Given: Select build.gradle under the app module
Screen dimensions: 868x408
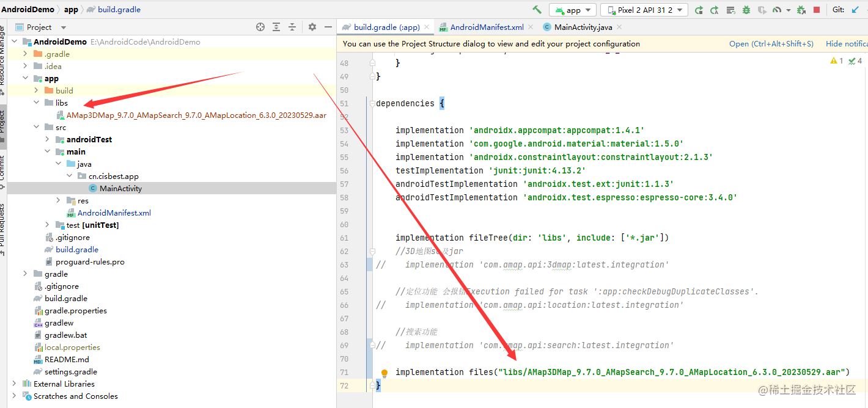Looking at the screenshot, I should click(76, 249).
